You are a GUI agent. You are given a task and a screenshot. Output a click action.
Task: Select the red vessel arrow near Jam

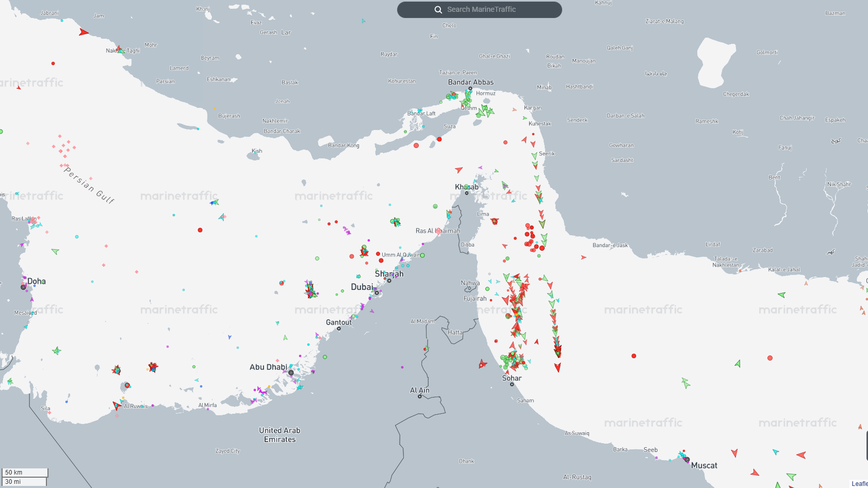[84, 32]
